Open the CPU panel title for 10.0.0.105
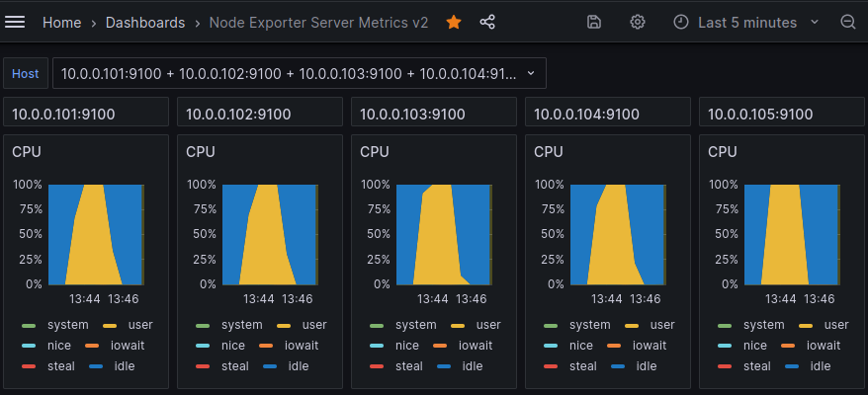The width and height of the screenshot is (868, 395). pos(723,151)
